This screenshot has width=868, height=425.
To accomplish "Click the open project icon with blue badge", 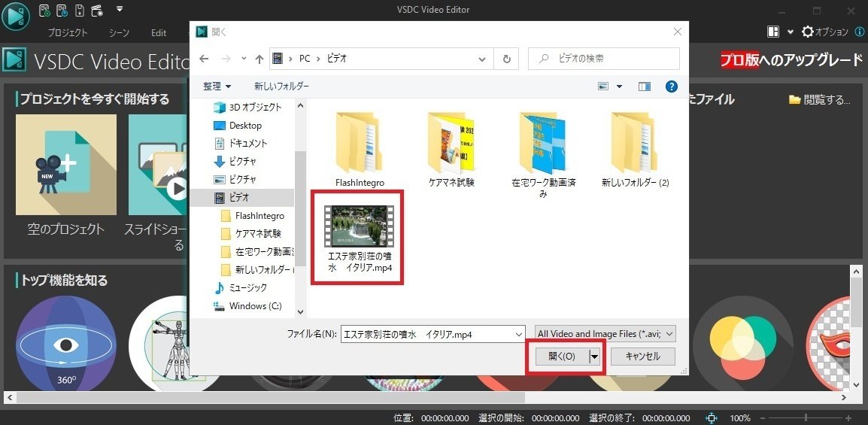I will point(62,10).
